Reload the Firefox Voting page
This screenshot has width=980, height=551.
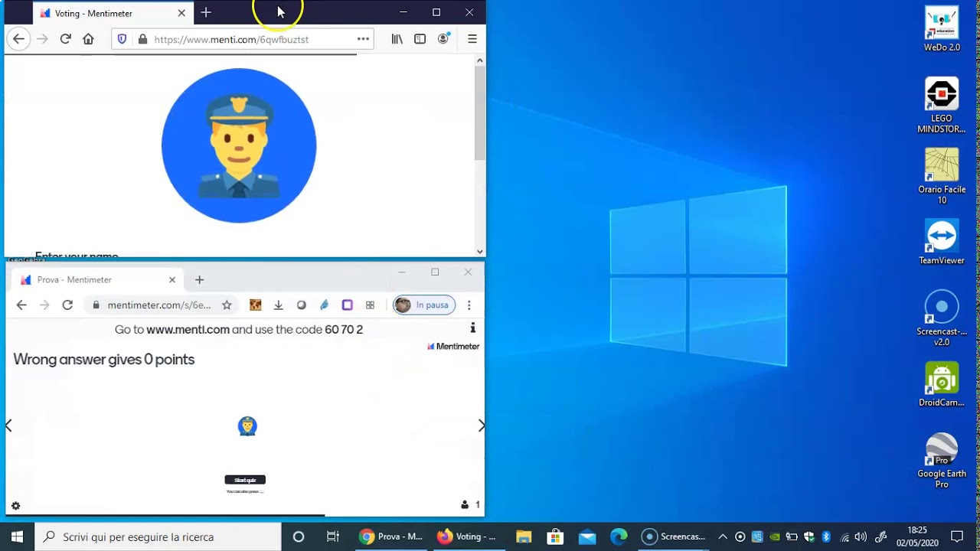pos(66,39)
